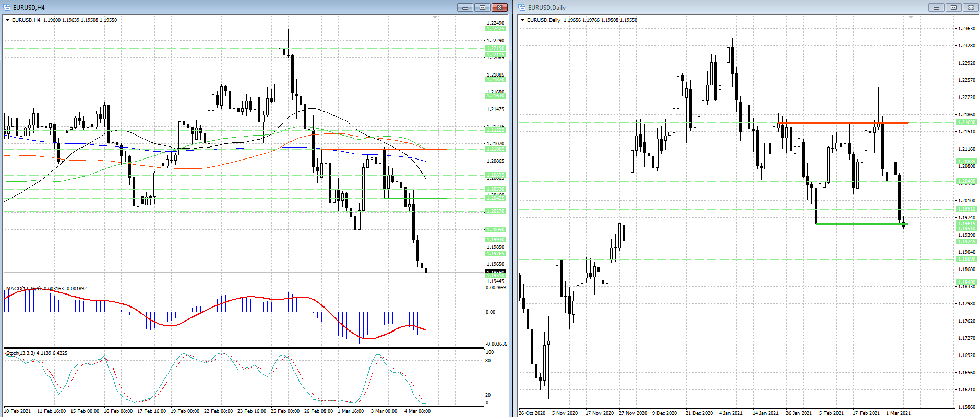Click the '14 Jan 2021' date on Daily axis

[x=766, y=413]
